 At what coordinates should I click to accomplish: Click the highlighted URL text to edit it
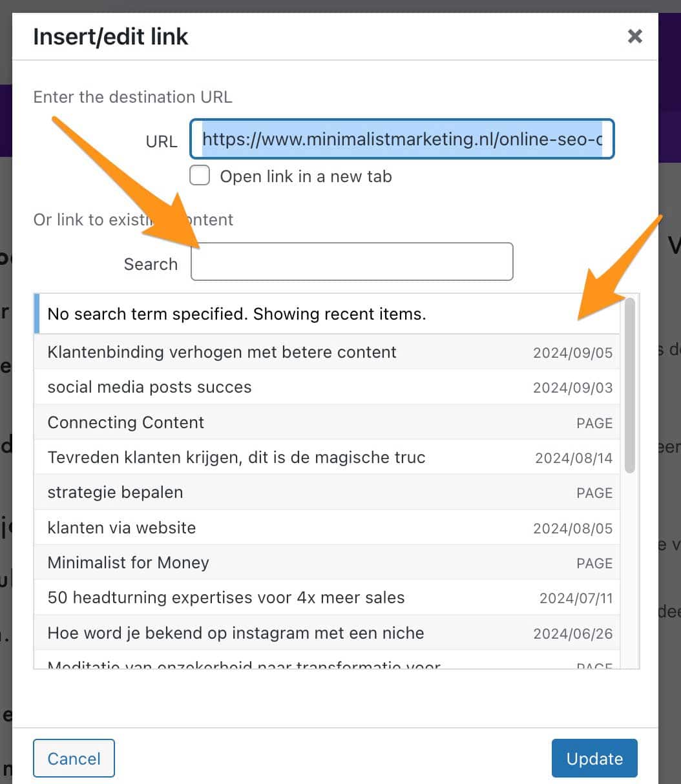click(x=402, y=139)
